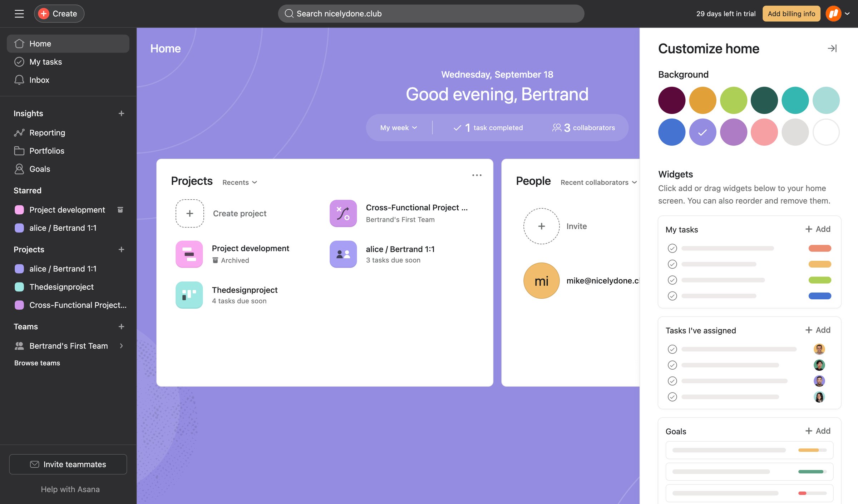This screenshot has height=504, width=858.
Task: Add a new project from sidebar plus
Action: [121, 249]
